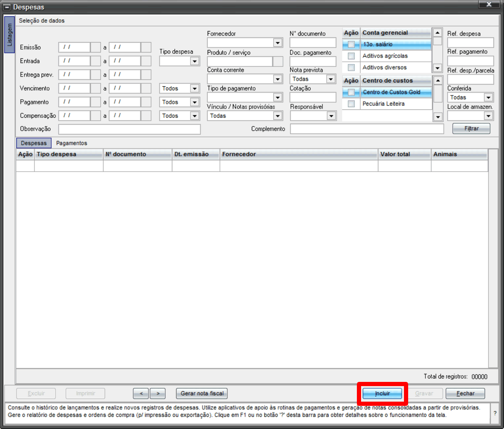The image size is (504, 429).
Task: Select the vertical Listagem tab
Action: coord(10,35)
